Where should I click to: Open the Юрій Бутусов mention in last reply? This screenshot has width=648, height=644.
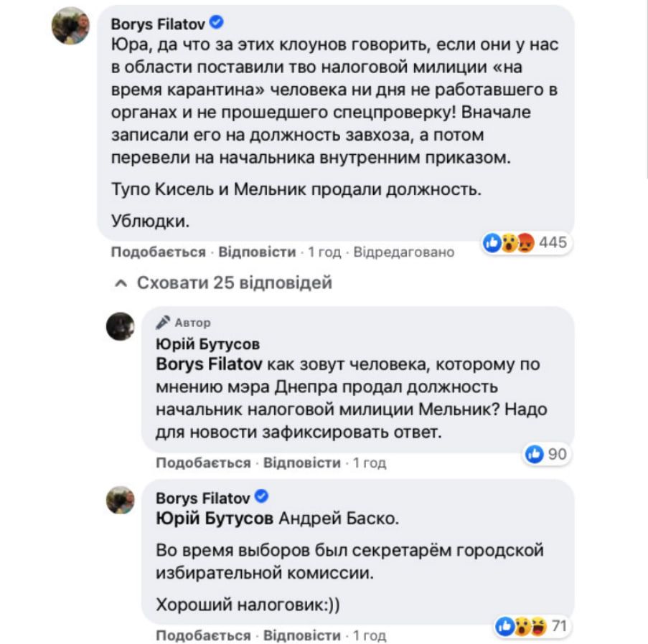pyautogui.click(x=214, y=517)
